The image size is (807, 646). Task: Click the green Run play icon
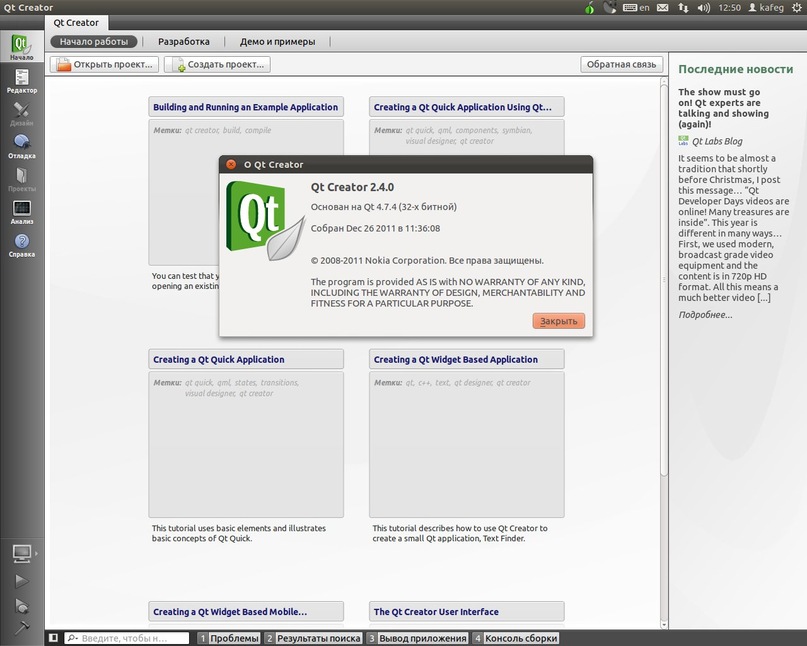(22, 581)
